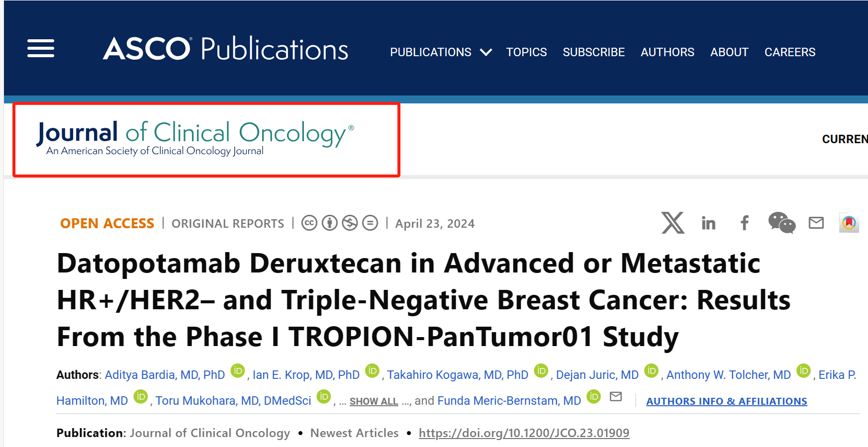Screen dimensions: 868x447
Task: Go to Topics menu item
Action: coord(526,52)
